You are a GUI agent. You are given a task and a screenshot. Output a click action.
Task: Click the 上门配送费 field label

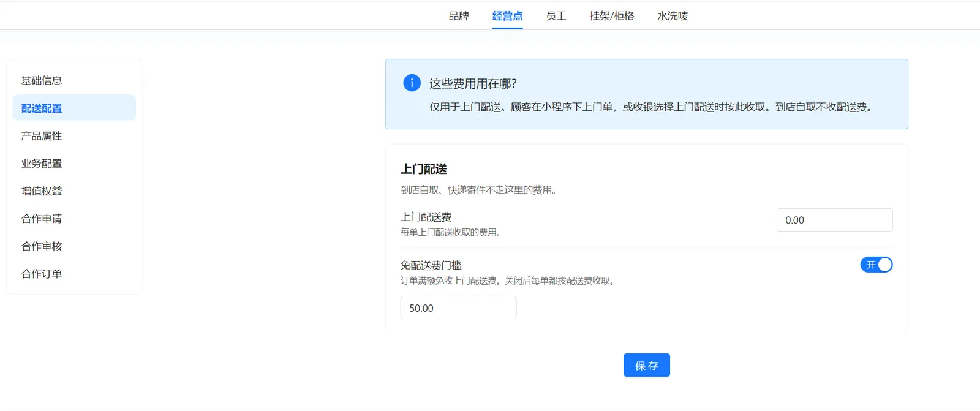[x=426, y=217]
